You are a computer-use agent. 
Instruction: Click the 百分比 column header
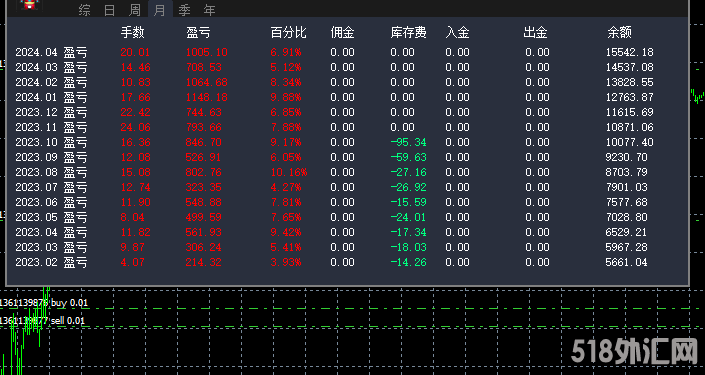[289, 32]
